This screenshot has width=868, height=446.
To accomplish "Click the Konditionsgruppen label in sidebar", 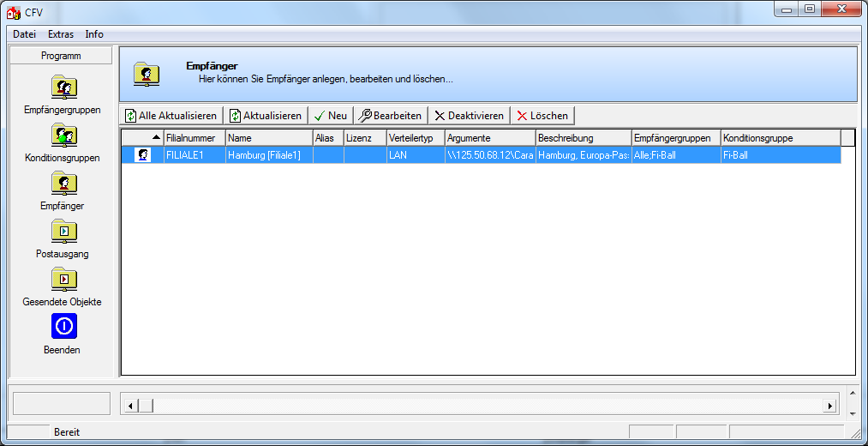I will [63, 158].
